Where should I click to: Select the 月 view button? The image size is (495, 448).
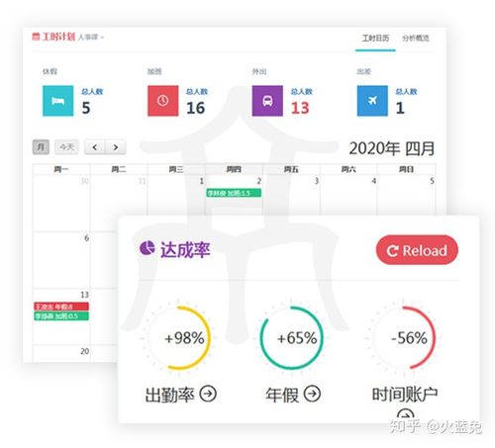[x=41, y=147]
